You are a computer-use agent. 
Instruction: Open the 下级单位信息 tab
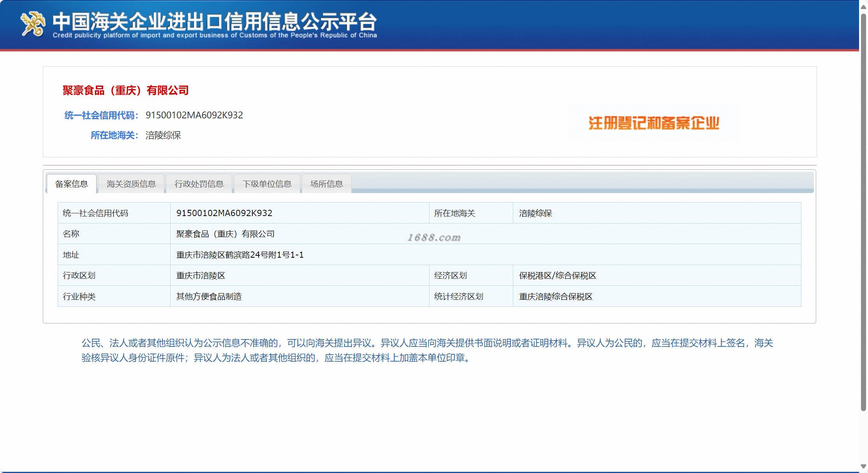267,184
